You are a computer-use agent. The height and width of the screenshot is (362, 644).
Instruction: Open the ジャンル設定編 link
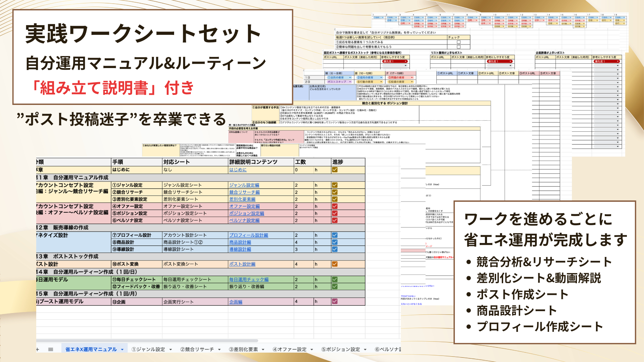pyautogui.click(x=244, y=185)
